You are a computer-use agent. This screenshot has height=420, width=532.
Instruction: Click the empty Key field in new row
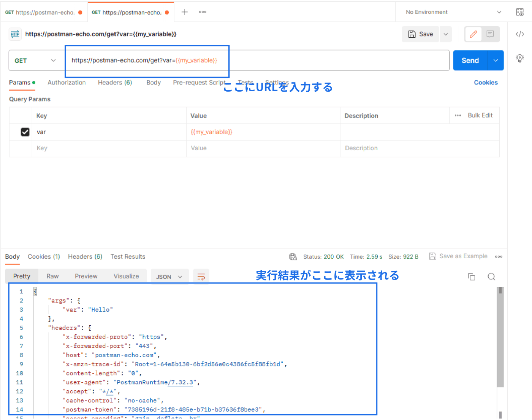(109, 148)
